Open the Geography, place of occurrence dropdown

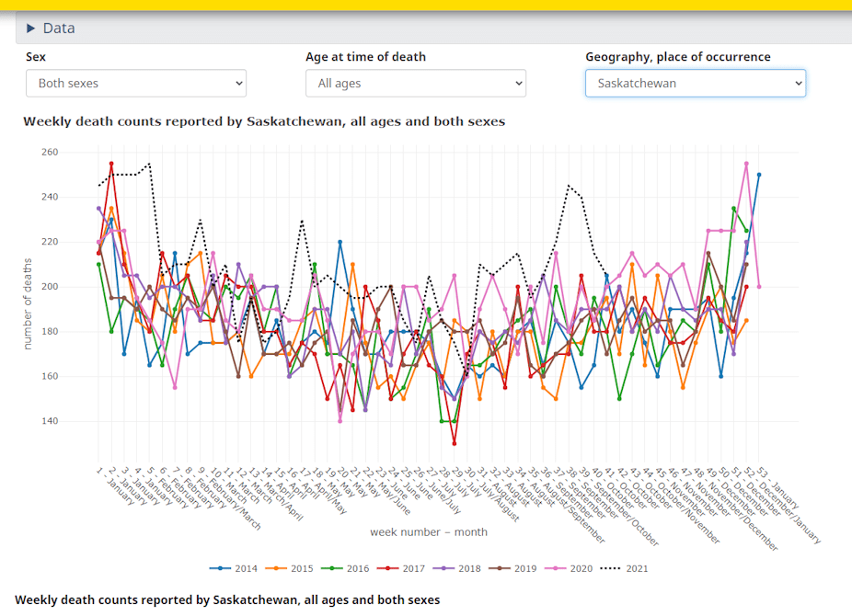(x=696, y=84)
